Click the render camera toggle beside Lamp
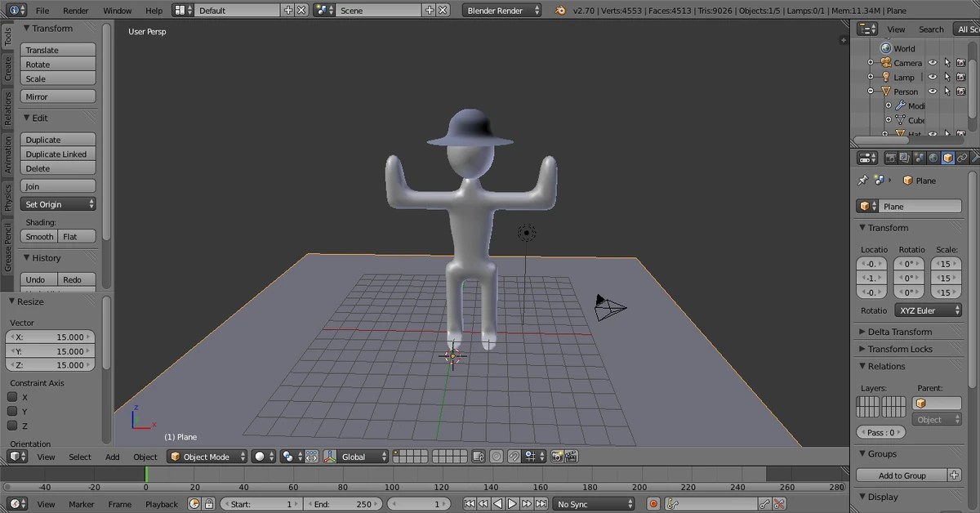 click(x=962, y=77)
